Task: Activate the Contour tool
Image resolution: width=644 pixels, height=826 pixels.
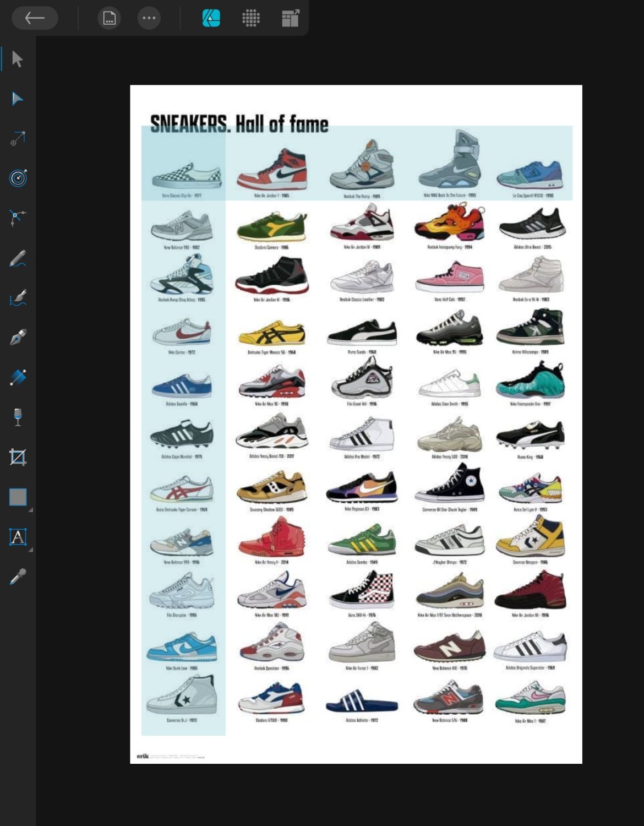Action: coord(18,178)
